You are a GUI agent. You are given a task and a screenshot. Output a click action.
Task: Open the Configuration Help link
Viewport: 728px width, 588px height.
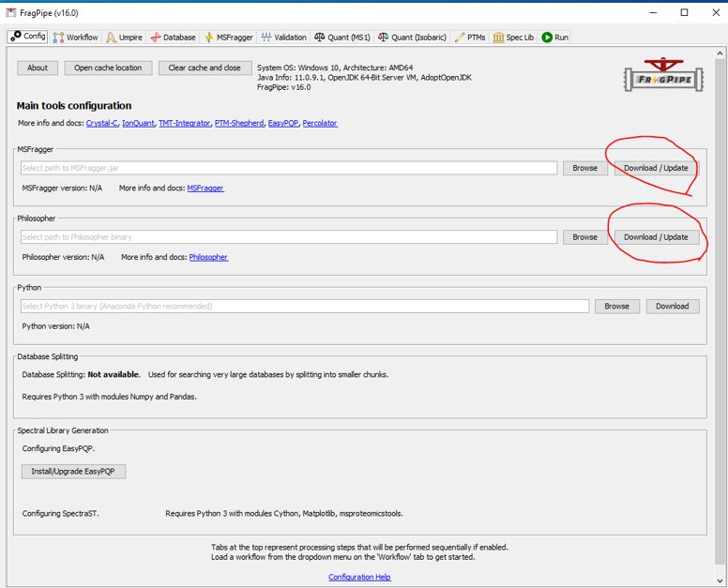pyautogui.click(x=359, y=577)
